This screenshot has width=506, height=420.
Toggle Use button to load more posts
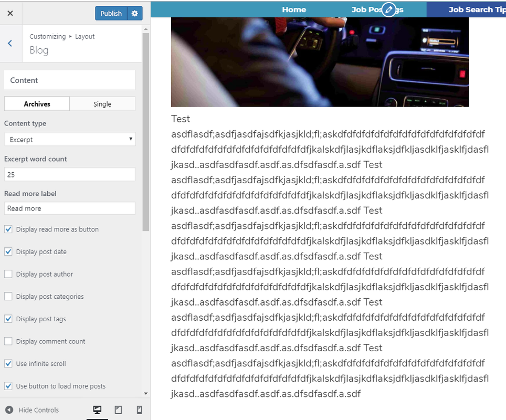point(8,386)
